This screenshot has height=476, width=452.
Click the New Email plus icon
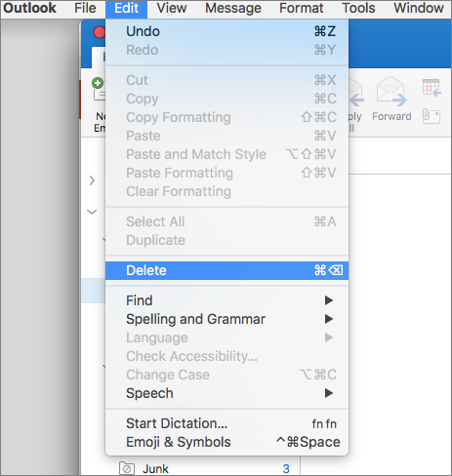click(98, 83)
